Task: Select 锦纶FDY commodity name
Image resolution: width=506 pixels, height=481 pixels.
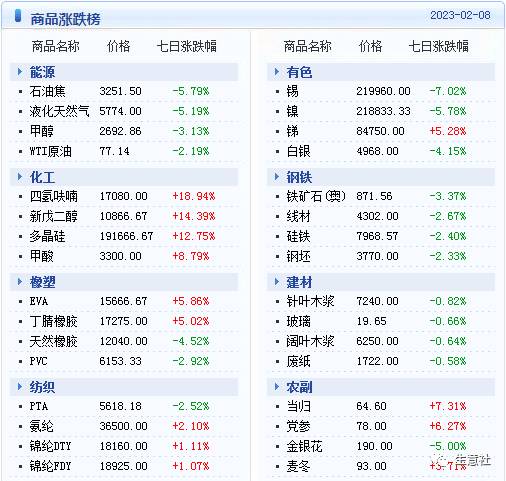Action: point(50,466)
